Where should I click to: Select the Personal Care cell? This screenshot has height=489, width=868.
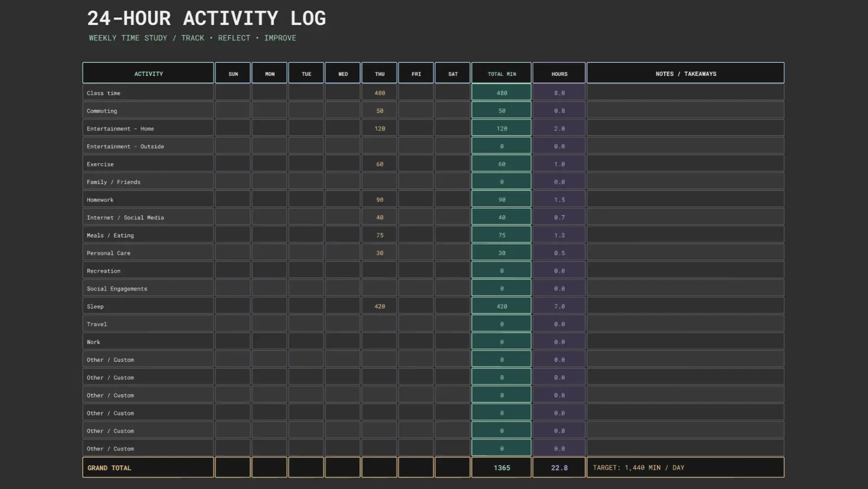pyautogui.click(x=148, y=253)
